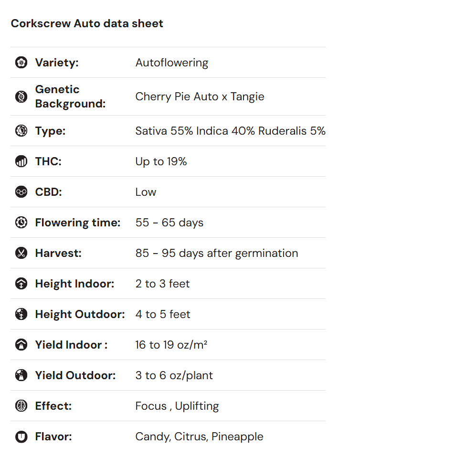
Task: Click the 55 - 65 days value
Action: coord(169,223)
